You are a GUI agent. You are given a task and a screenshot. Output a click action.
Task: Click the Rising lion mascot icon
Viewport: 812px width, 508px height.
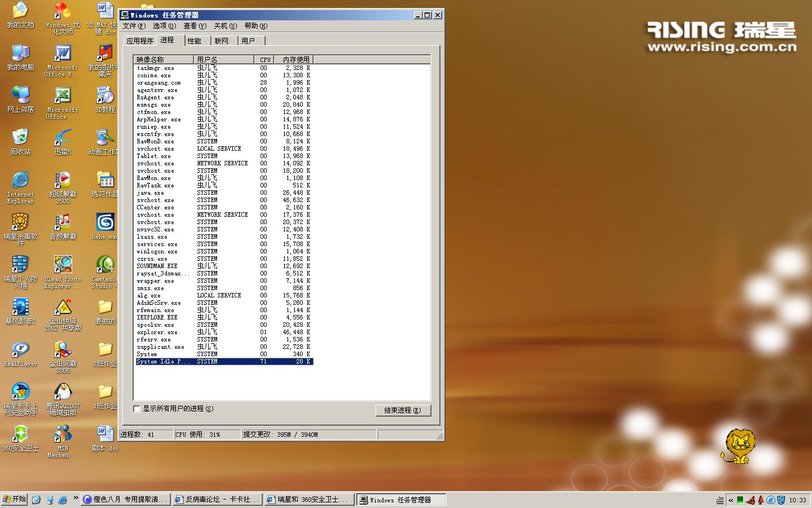click(x=738, y=445)
